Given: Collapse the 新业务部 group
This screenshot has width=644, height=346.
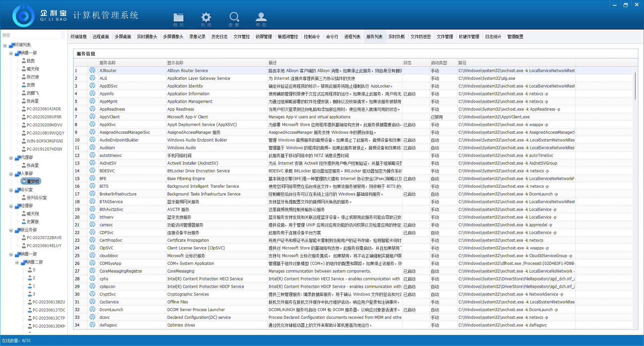Looking at the screenshot, I should pos(11,230).
